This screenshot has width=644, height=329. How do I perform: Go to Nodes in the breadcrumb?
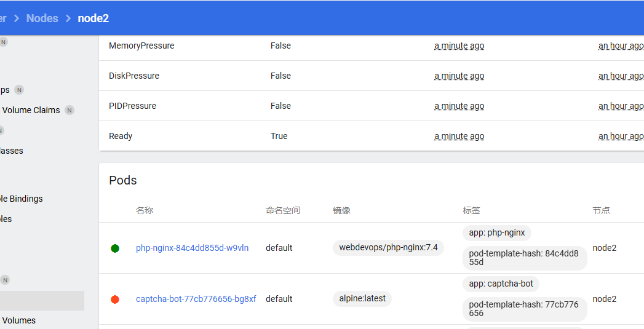[42, 18]
